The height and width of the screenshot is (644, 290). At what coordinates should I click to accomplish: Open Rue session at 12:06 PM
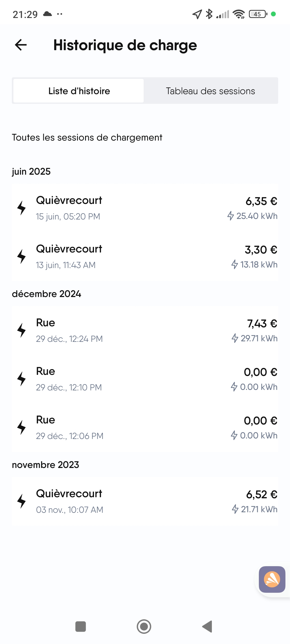pyautogui.click(x=145, y=427)
